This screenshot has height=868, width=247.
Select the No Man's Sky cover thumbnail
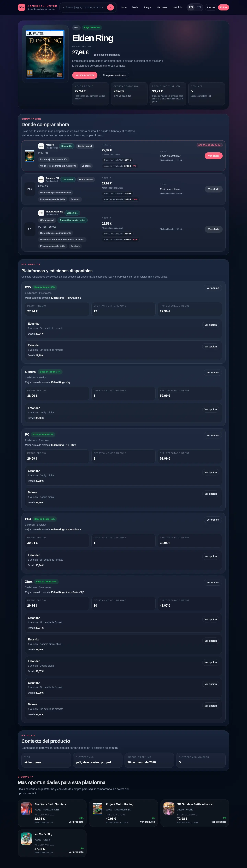[x=26, y=838]
